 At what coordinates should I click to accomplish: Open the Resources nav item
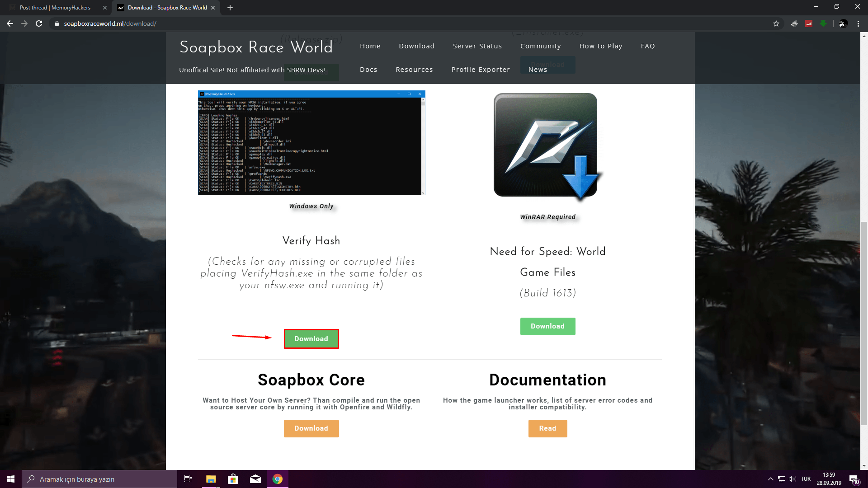point(414,70)
